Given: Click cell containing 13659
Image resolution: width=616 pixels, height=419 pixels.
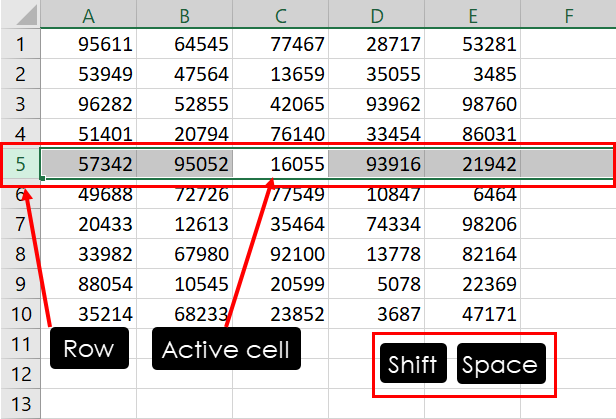Looking at the screenshot, I should pos(280,73).
